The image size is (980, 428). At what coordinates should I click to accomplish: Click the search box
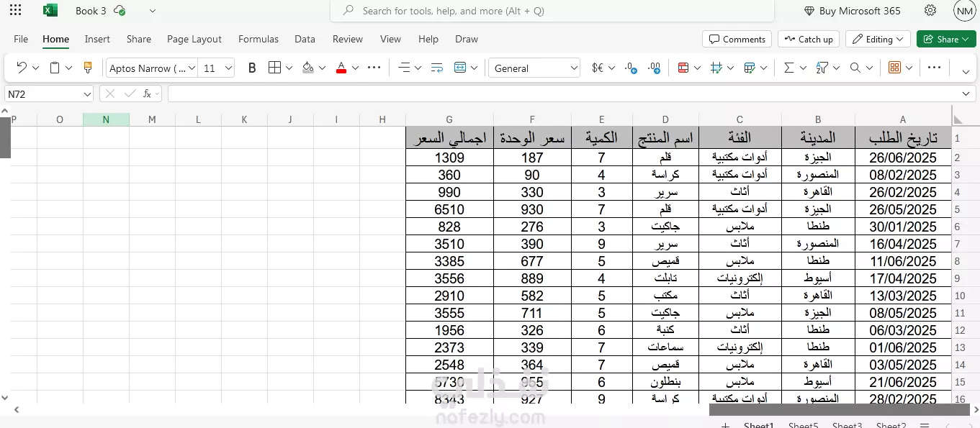coord(552,11)
